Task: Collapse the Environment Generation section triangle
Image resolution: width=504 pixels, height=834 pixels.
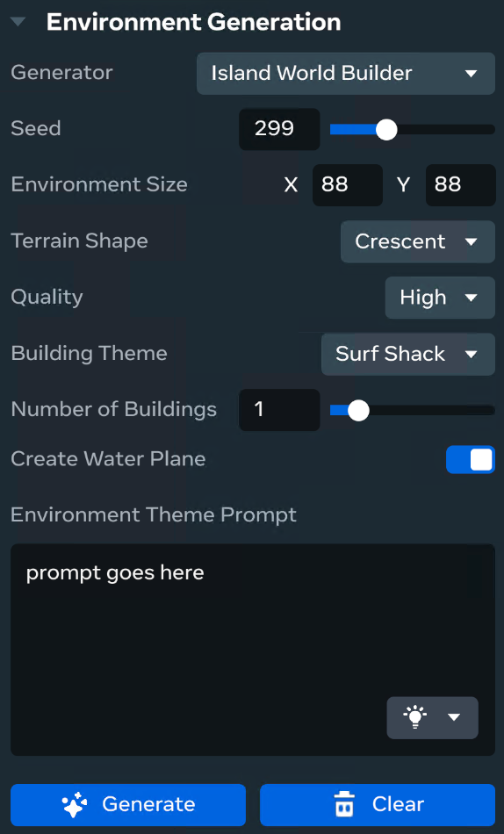Action: (x=18, y=22)
